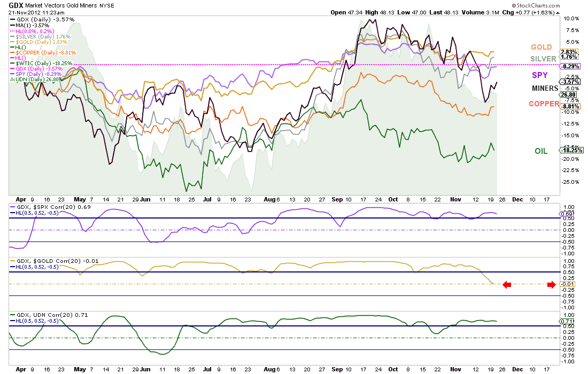Viewport: 588px width, 374px height.
Task: Click the Open 47.34 value
Action: coord(346,12)
